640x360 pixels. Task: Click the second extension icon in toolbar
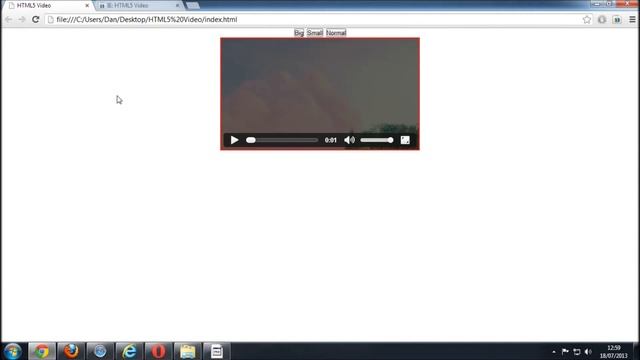[617, 19]
